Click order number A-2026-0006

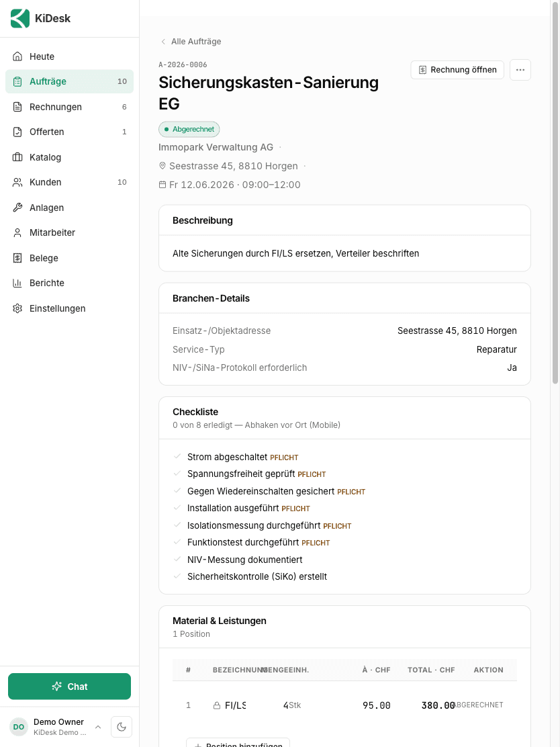[183, 64]
